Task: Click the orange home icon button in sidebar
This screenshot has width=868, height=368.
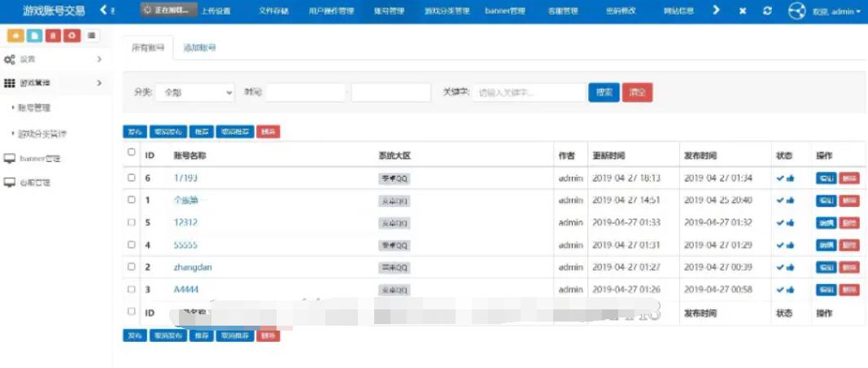Action: (x=15, y=36)
